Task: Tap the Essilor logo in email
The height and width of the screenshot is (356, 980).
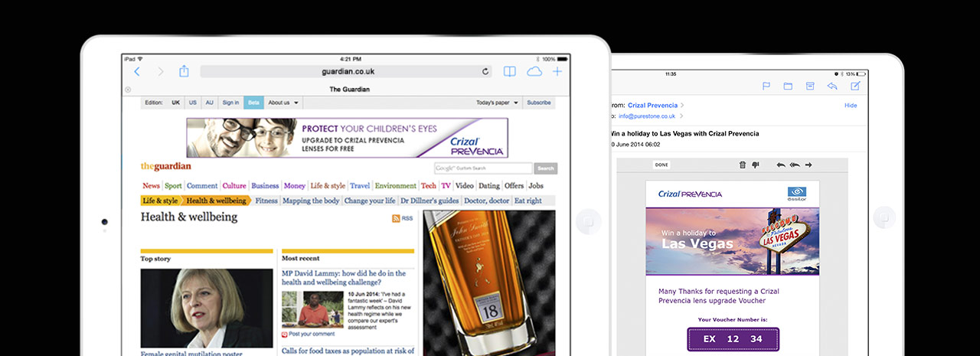Action: point(797,194)
